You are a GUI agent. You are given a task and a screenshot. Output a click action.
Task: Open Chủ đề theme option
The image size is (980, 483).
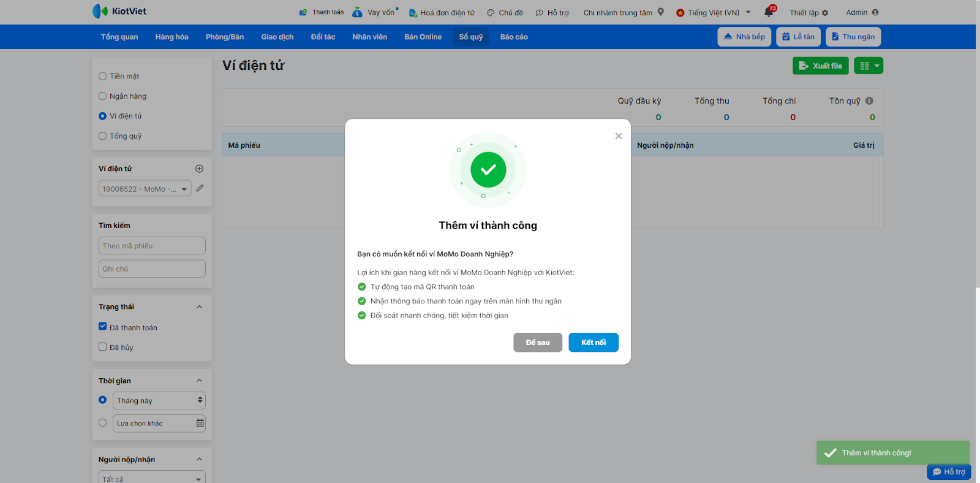tap(505, 12)
